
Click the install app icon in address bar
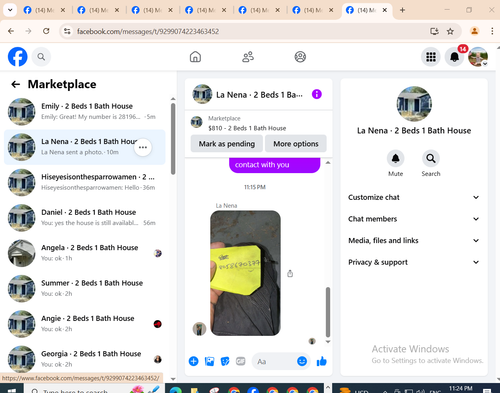(434, 31)
